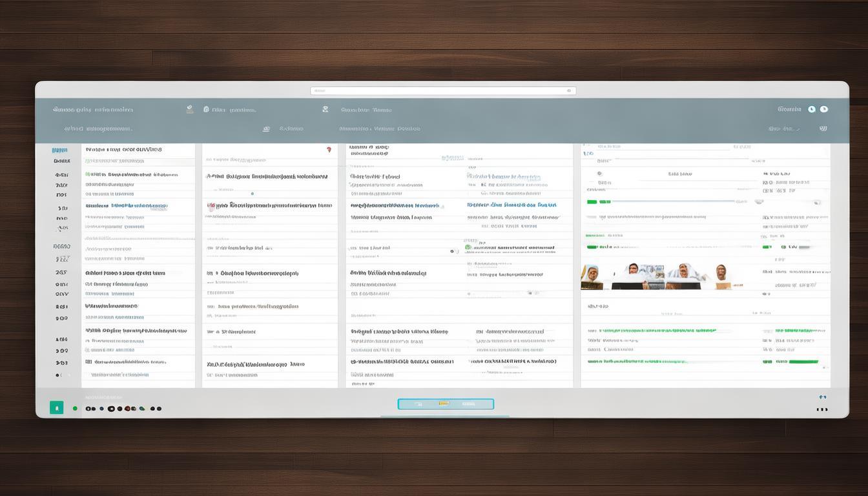Screen dimensions: 868x496
Task: Click the small green dot beside the green square button
Action: (x=75, y=408)
